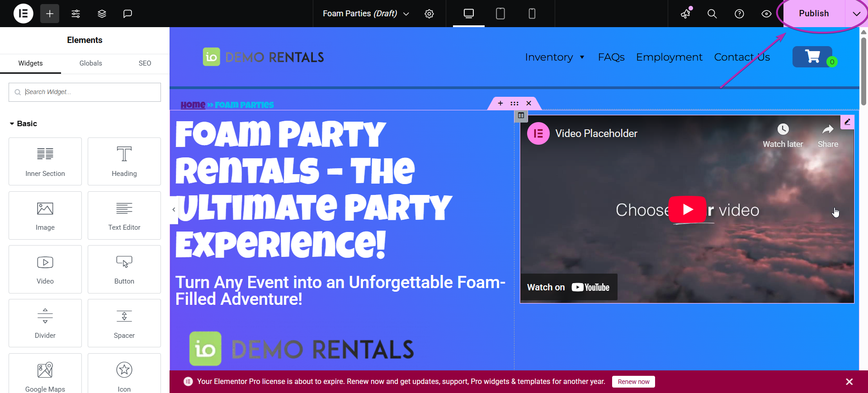This screenshot has width=868, height=393.
Task: Click the Publish button
Action: click(813, 14)
